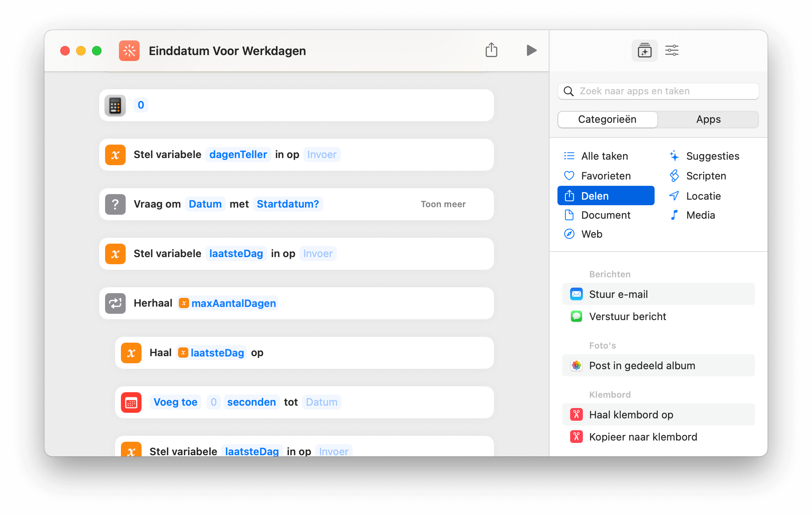This screenshot has width=812, height=515.
Task: Share the shortcut via the share icon
Action: [x=491, y=50]
